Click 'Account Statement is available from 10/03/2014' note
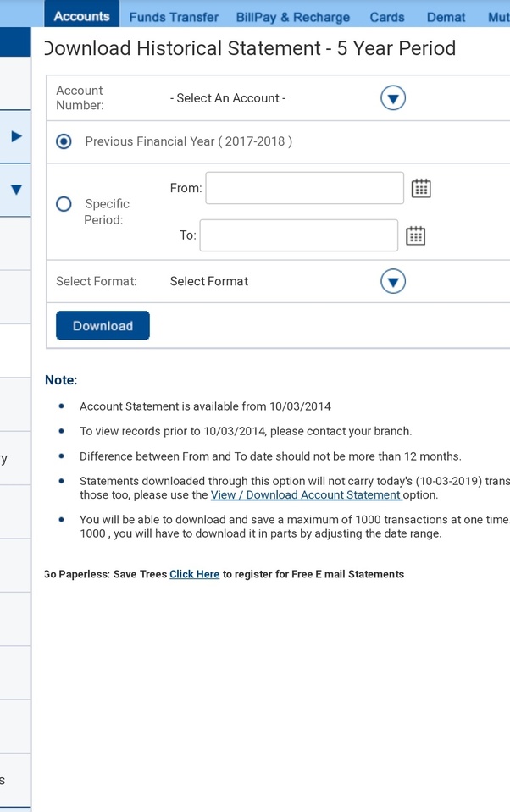 [205, 406]
